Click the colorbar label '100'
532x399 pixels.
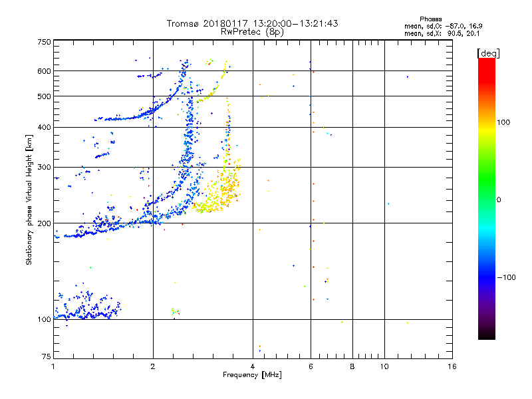click(503, 122)
